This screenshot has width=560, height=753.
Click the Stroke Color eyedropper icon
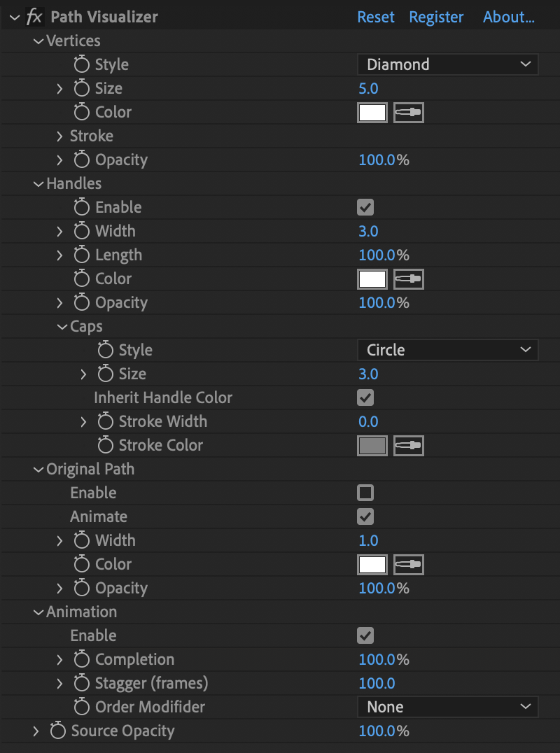tap(408, 446)
